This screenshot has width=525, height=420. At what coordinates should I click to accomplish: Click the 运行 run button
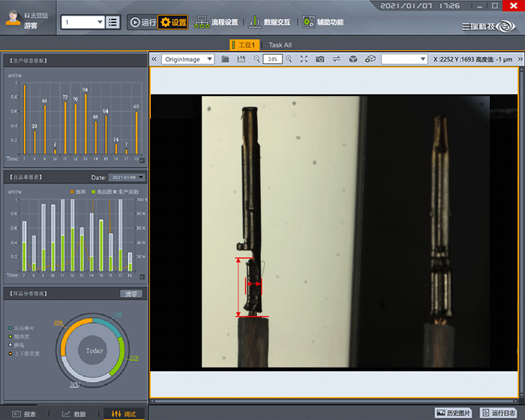click(x=142, y=22)
